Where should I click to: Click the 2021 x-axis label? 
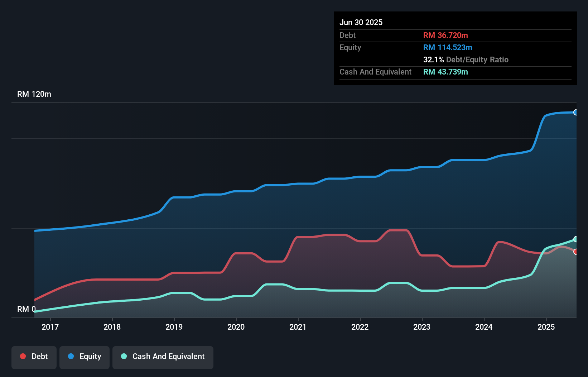(298, 327)
